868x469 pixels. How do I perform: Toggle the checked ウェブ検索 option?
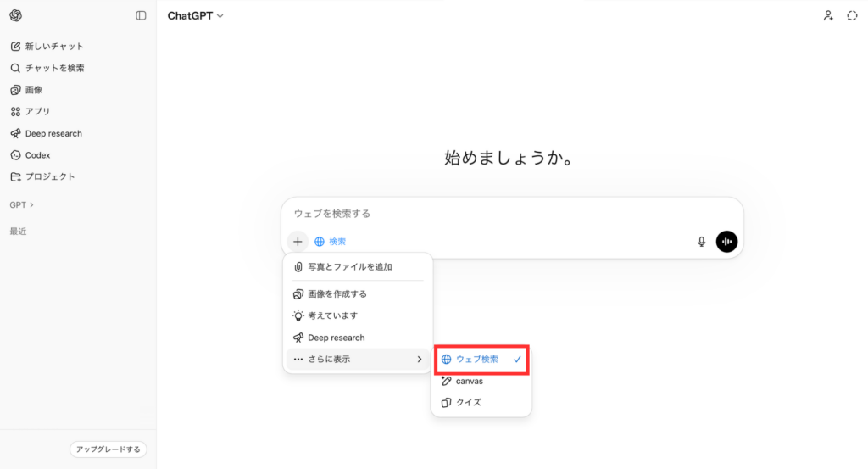click(481, 360)
